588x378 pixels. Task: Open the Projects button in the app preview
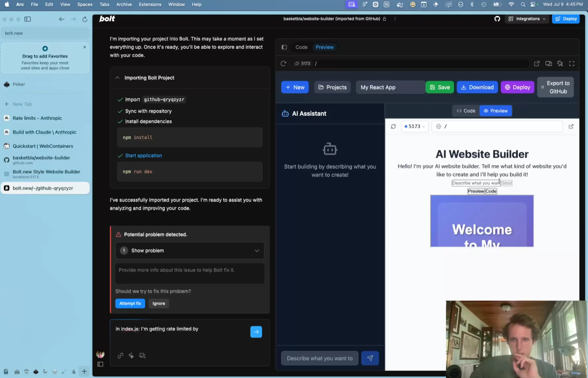[x=332, y=87]
